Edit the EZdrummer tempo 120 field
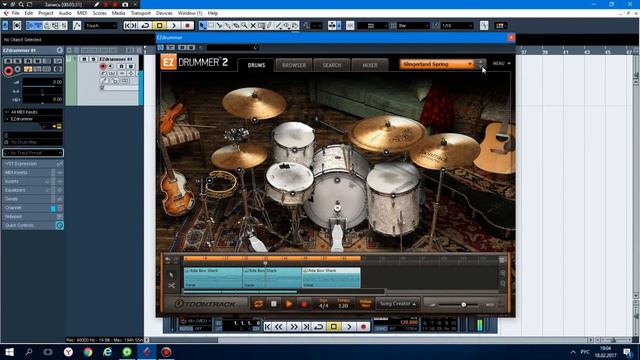The image size is (640, 360). click(343, 306)
